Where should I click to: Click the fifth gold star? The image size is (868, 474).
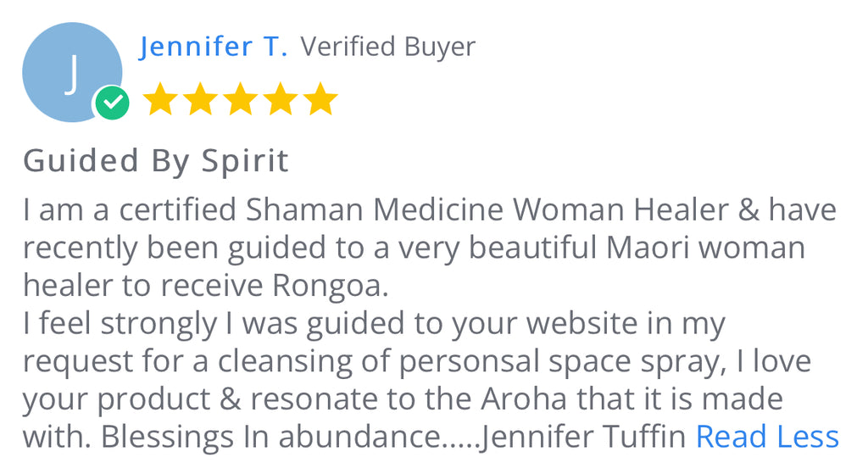320,98
